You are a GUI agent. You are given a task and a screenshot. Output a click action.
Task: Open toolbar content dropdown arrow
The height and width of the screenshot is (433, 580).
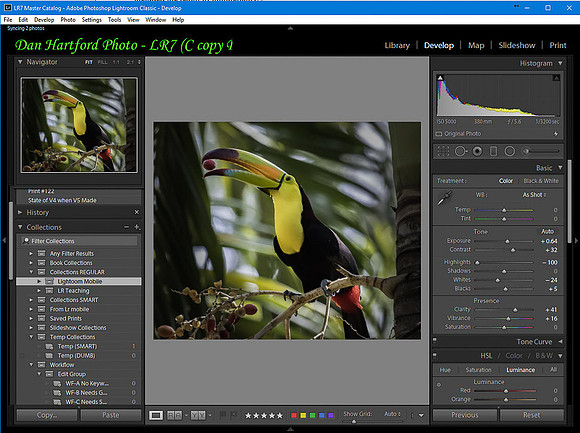coord(421,416)
